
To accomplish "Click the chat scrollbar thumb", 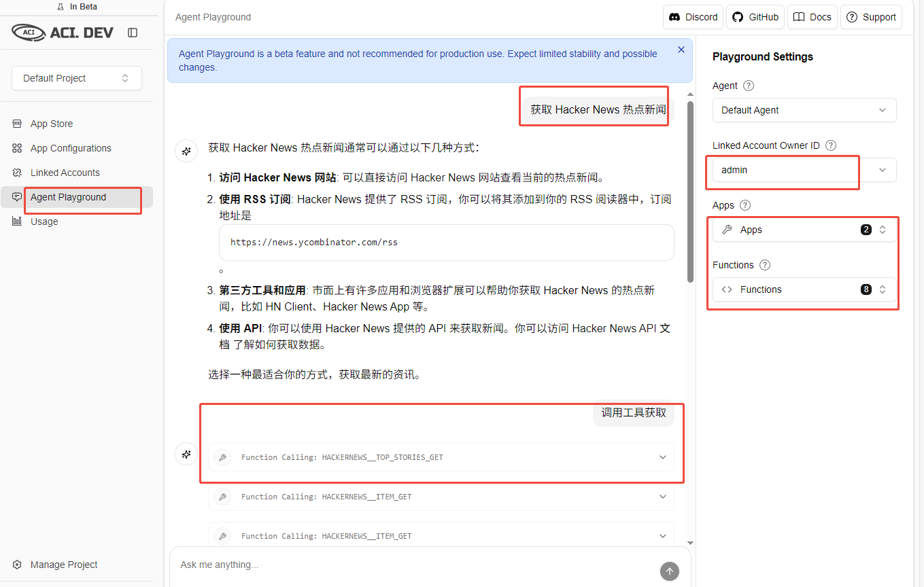I will pos(691,192).
